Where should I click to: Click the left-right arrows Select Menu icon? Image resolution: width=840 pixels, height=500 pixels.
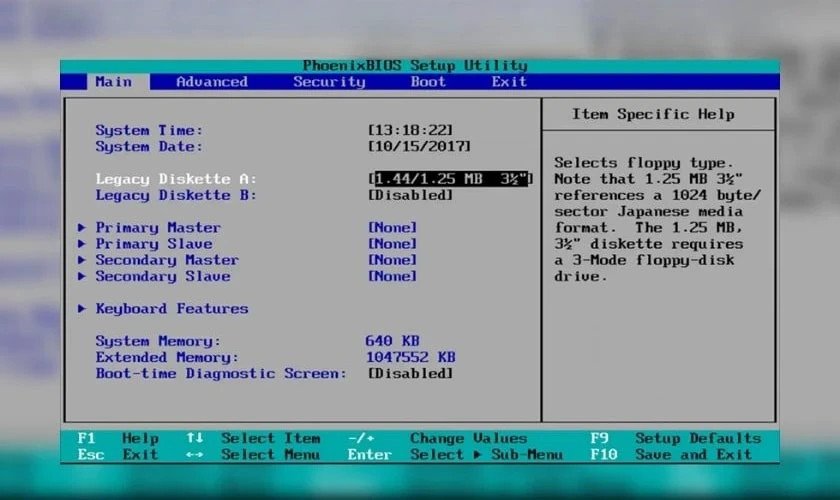click(x=195, y=455)
